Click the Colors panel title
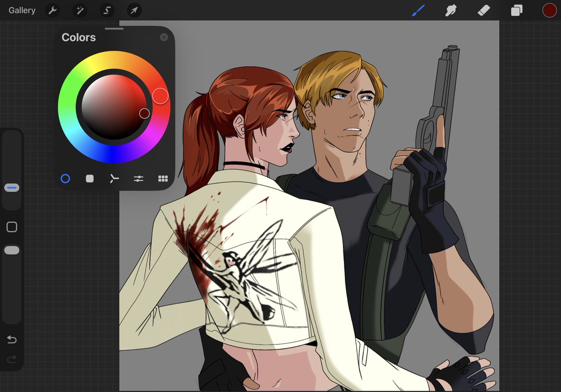 click(79, 37)
